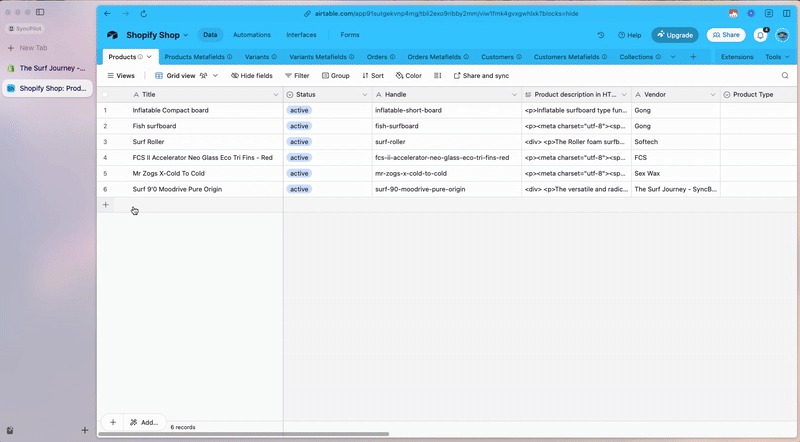Screen dimensions: 800x442
Task: Add new record row plus icon
Action: point(106,205)
